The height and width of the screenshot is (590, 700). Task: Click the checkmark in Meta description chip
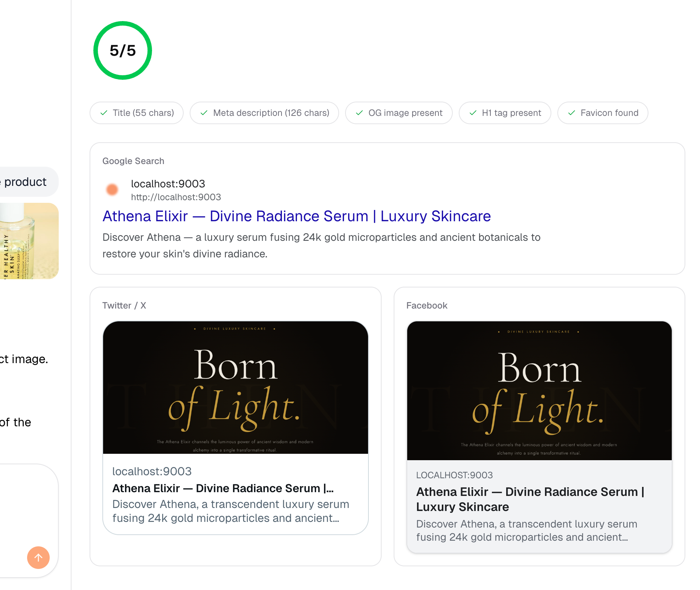click(x=204, y=113)
